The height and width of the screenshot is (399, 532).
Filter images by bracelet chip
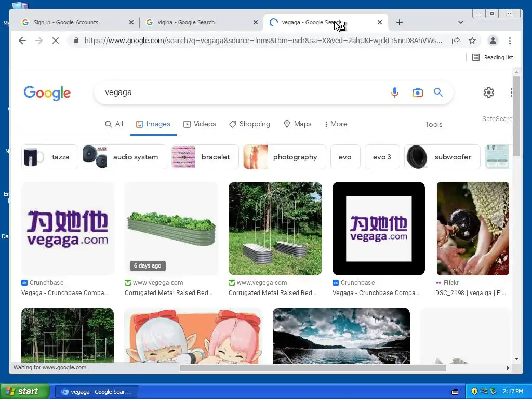(205, 157)
